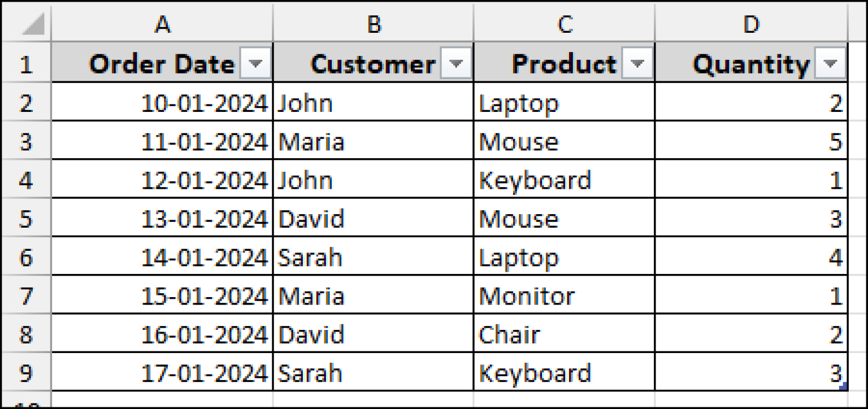Viewport: 868px width, 409px height.
Task: Select row header 9
Action: click(x=25, y=372)
